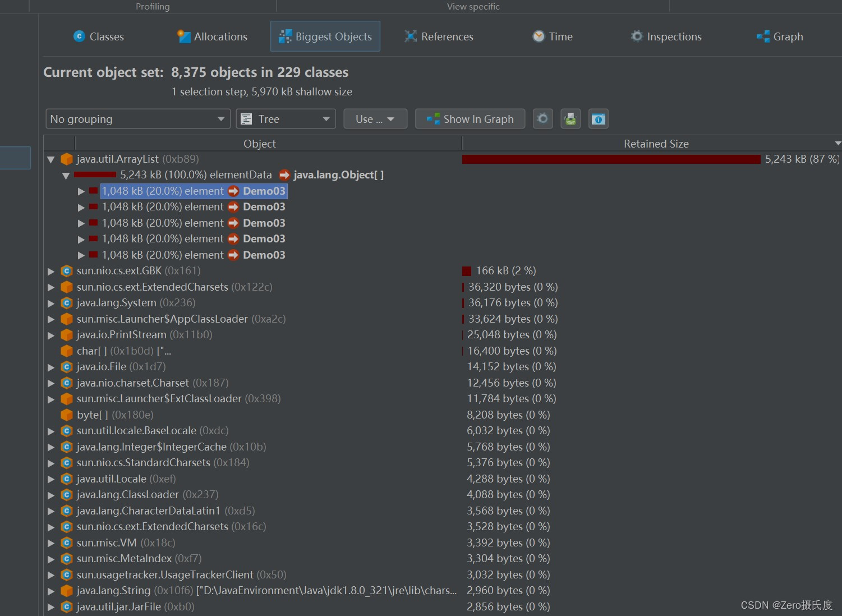Open the View specific section header
842x616 pixels.
tap(473, 6)
